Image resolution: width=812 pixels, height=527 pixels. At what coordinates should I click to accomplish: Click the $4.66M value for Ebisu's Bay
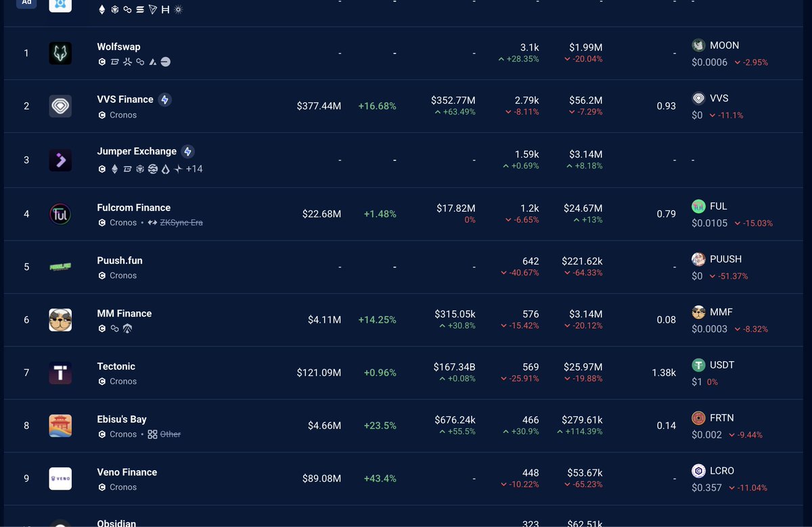pyautogui.click(x=324, y=426)
